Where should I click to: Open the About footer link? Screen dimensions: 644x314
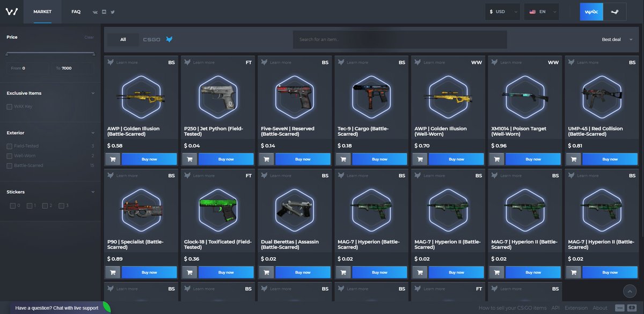[x=600, y=308]
